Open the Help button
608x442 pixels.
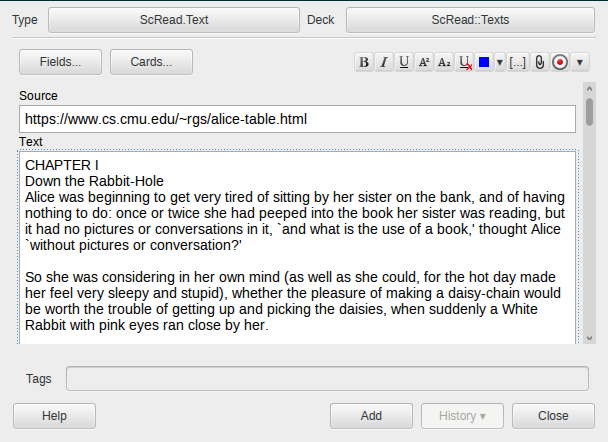[54, 416]
